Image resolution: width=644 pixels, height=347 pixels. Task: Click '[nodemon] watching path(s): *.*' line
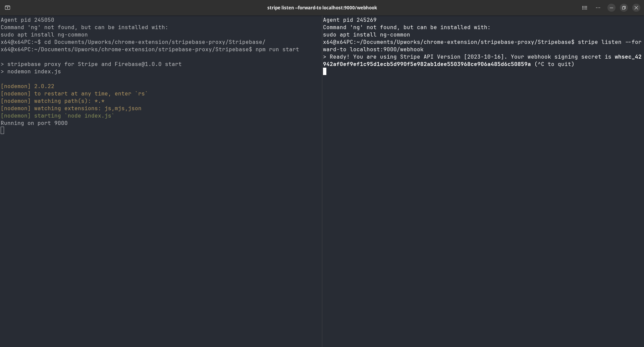coord(53,101)
